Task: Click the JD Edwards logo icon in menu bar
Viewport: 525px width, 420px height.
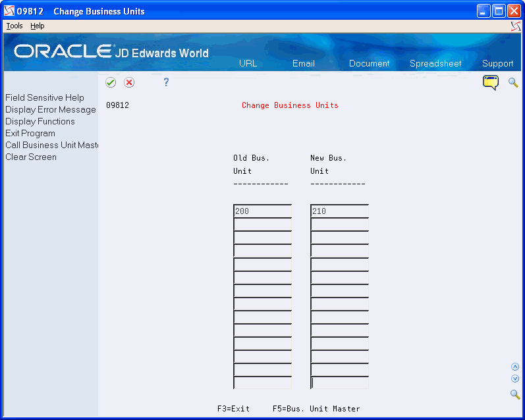Action: coord(516,26)
